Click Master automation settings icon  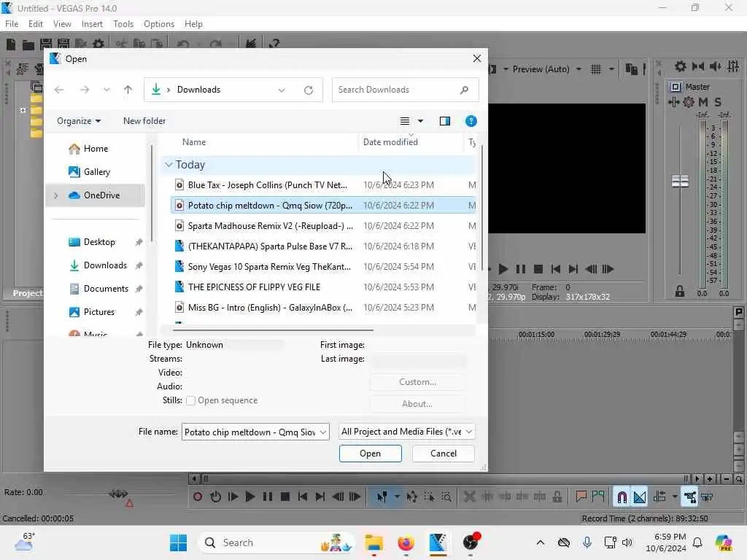(x=689, y=102)
